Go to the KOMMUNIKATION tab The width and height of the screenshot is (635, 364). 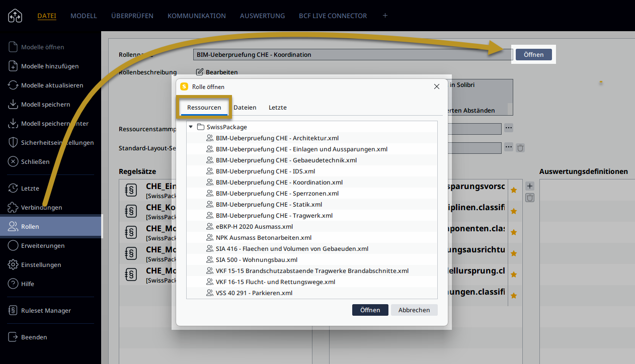(197, 16)
